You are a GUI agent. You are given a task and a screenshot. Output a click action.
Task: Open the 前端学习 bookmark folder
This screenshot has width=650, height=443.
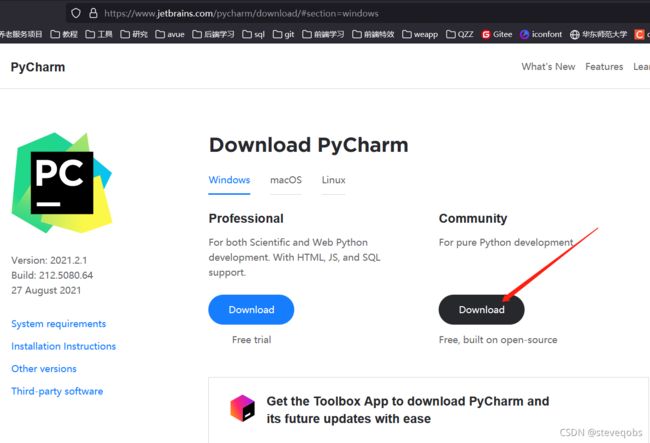click(x=323, y=34)
